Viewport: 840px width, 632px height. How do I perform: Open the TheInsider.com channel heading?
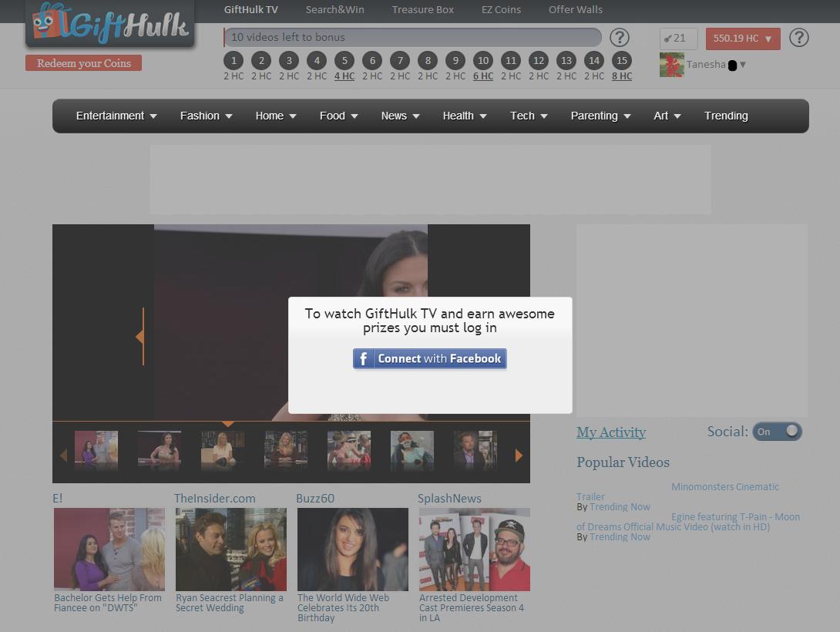click(x=215, y=499)
